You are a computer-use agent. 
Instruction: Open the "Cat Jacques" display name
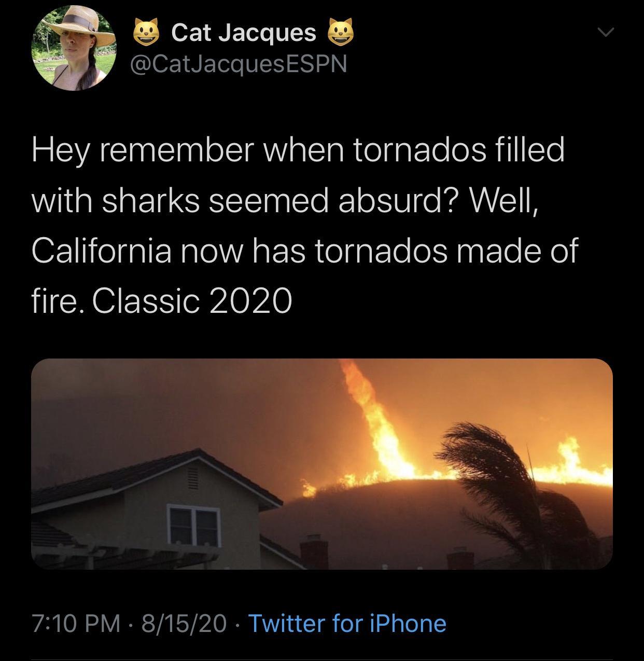point(243,33)
